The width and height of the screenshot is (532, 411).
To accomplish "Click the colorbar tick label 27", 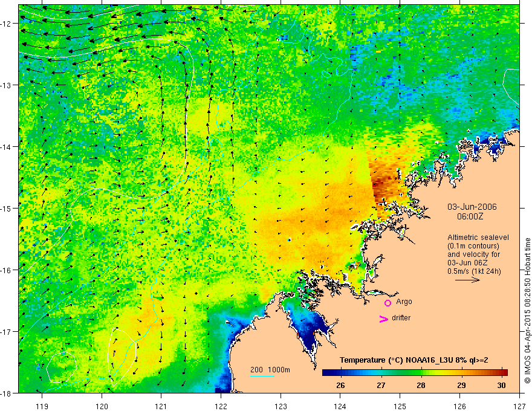I will pos(381,385).
